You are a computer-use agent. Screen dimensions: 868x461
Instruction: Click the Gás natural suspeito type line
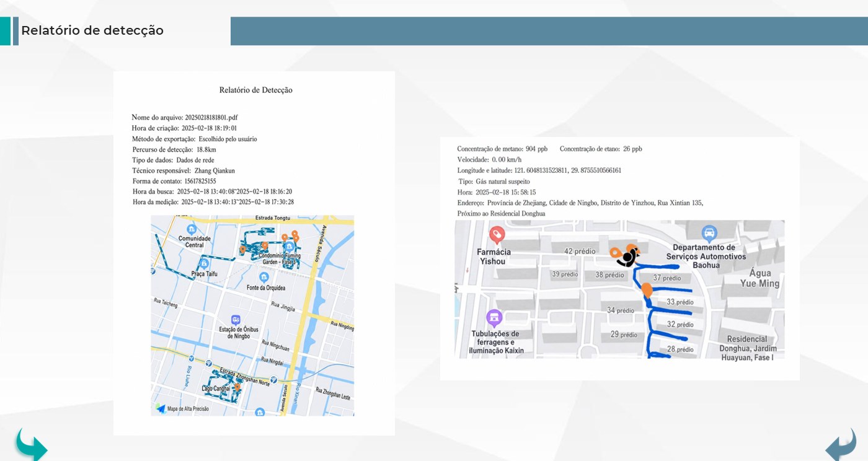click(x=494, y=181)
